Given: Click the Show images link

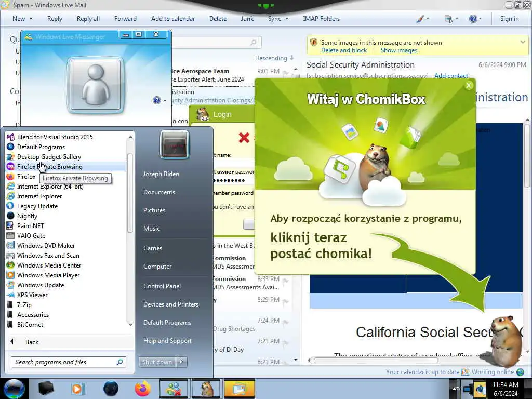Looking at the screenshot, I should click(398, 50).
